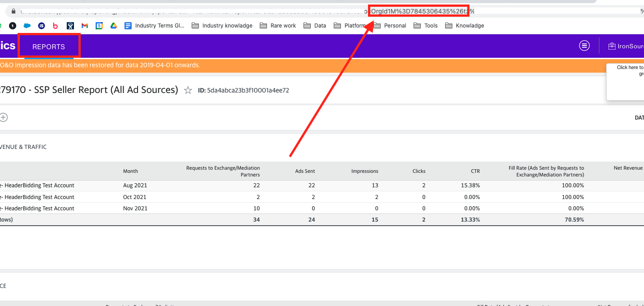Open the ironSource bookmark icon
Screen dimensions: 644x306
pyautogui.click(x=41, y=26)
